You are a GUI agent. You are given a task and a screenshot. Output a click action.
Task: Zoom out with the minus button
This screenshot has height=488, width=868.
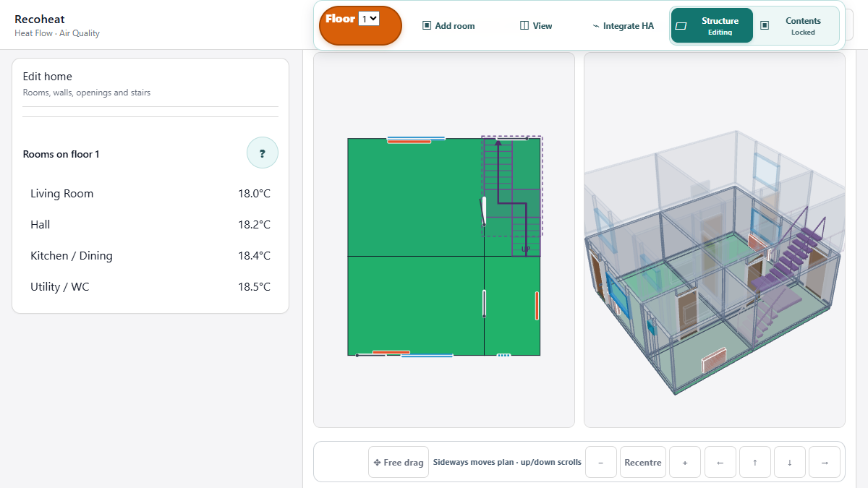click(601, 462)
